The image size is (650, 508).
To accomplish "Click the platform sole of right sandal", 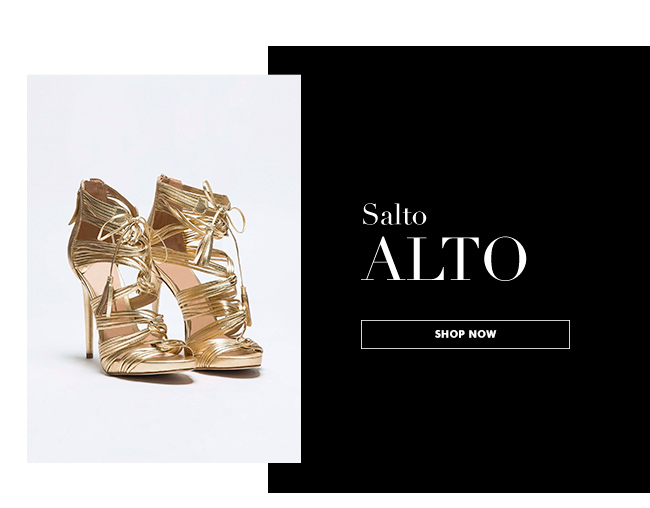I will 230,361.
